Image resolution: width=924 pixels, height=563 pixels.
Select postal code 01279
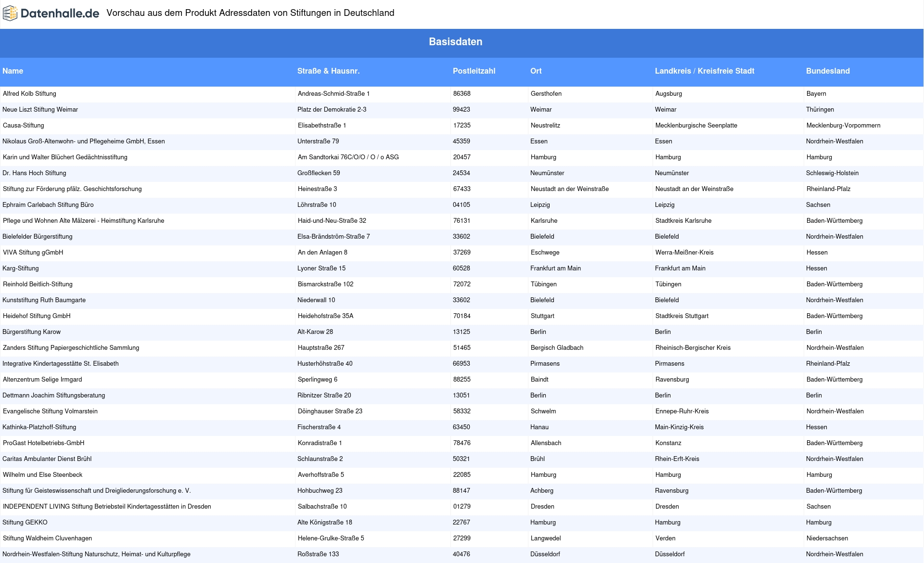[462, 507]
